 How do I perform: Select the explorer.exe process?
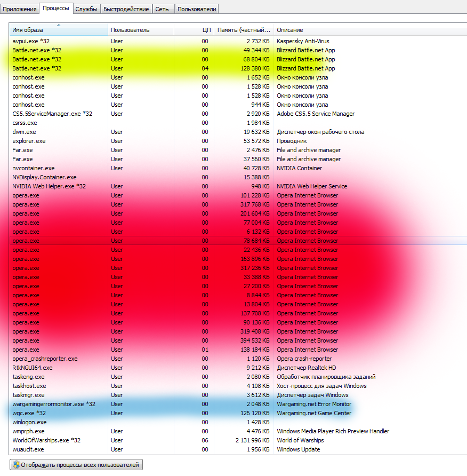[238, 141]
